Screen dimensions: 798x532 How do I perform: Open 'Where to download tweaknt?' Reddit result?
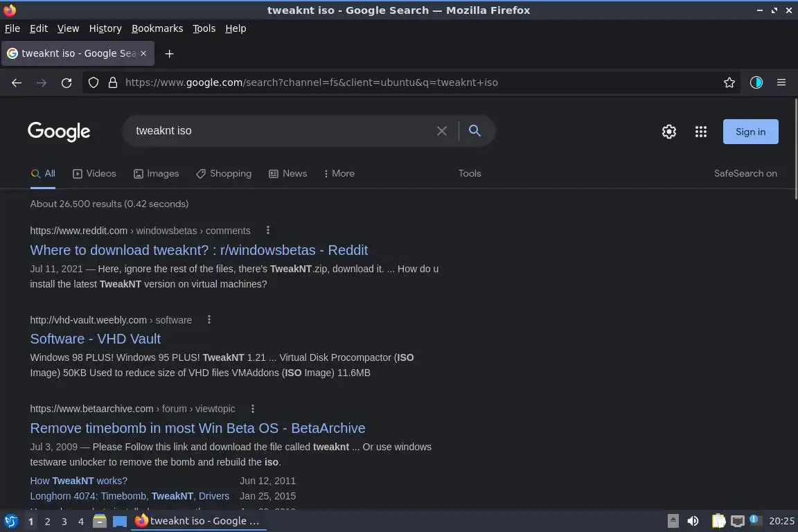199,250
